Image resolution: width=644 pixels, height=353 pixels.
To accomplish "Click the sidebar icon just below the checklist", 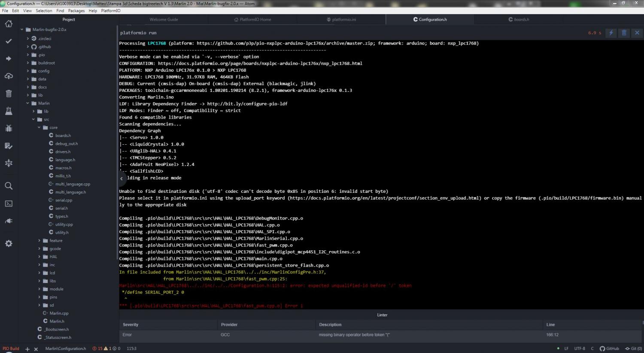I will (9, 163).
